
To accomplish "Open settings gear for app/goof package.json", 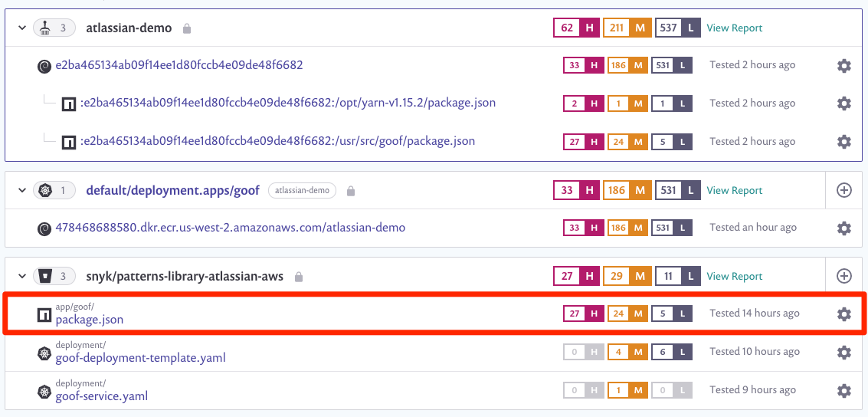I will (x=843, y=314).
